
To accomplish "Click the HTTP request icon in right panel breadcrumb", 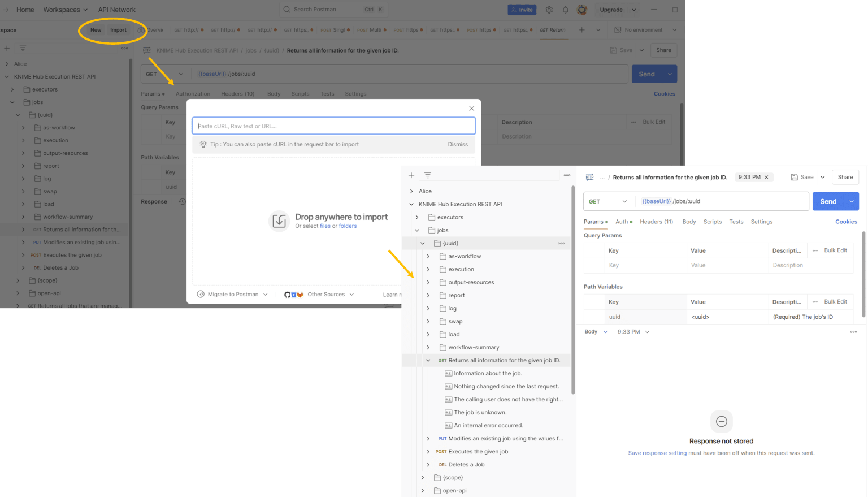I will click(589, 177).
